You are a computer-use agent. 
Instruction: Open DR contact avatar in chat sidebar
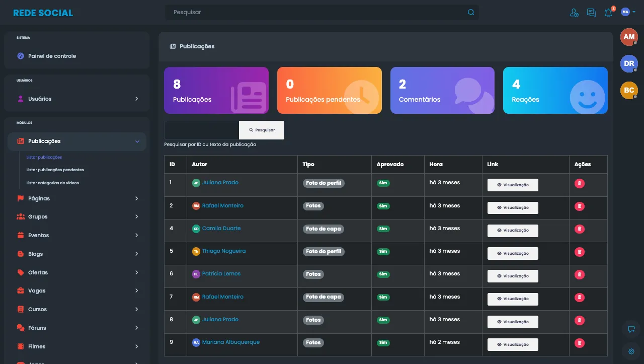(629, 64)
